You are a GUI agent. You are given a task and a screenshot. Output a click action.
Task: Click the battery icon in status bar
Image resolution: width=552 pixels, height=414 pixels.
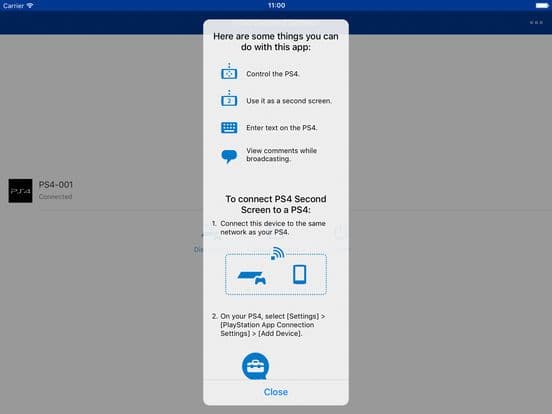point(542,5)
